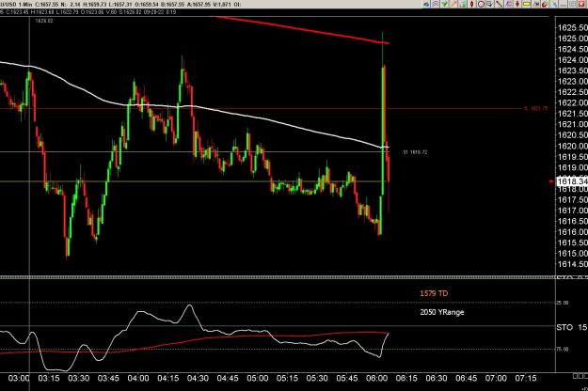
Task: Select the callout box annotation tool
Action: [490, 4]
